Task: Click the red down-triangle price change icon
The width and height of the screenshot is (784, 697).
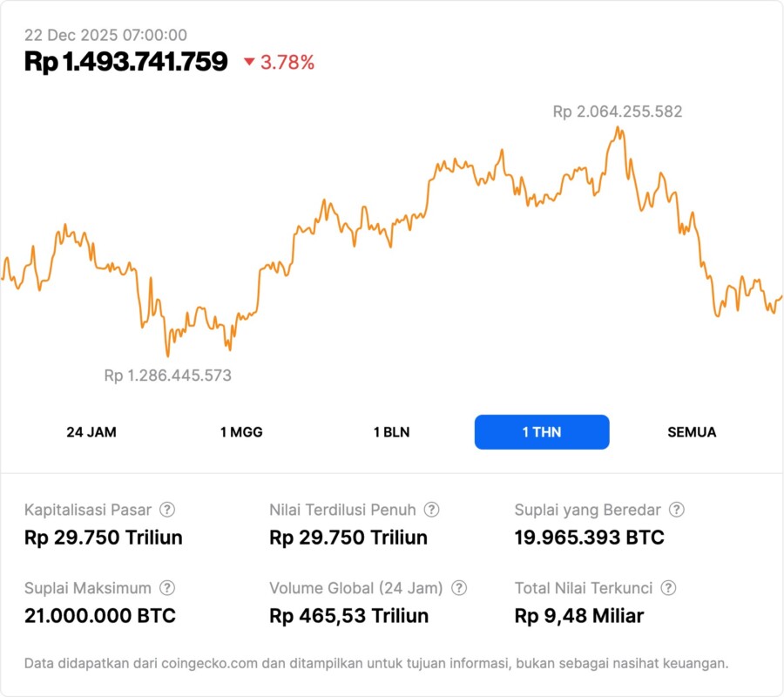Action: (x=249, y=62)
